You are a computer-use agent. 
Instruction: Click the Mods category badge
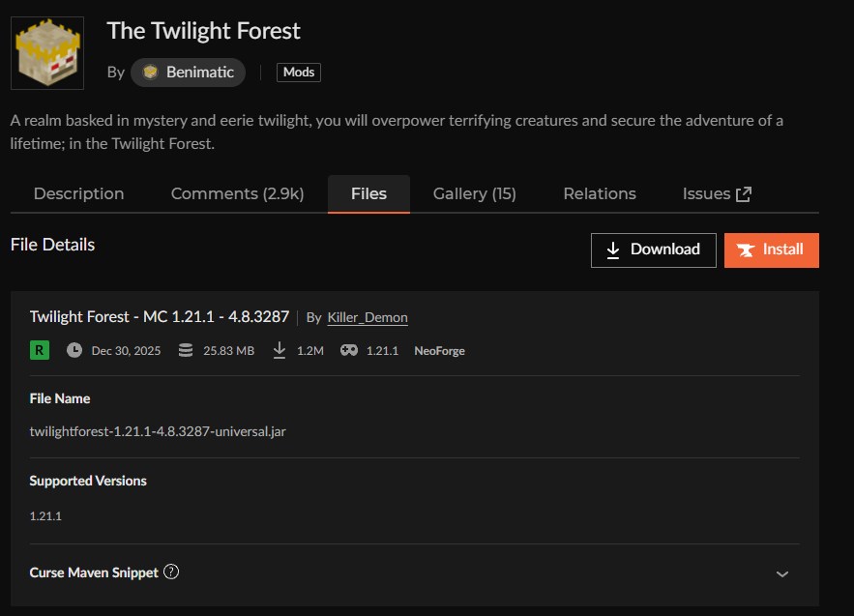click(x=298, y=72)
